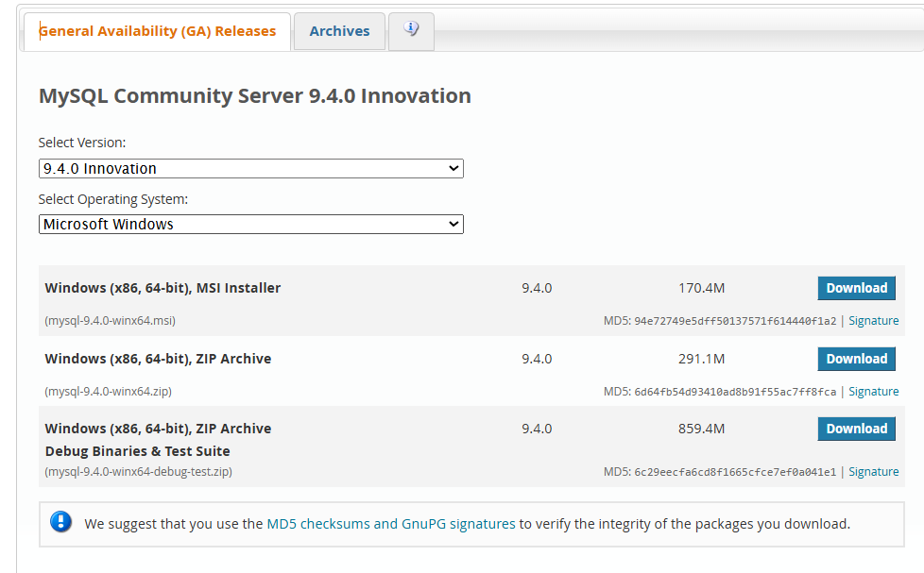924x573 pixels.
Task: Download the Debug Binaries & Test Suite ZIP
Action: point(856,429)
